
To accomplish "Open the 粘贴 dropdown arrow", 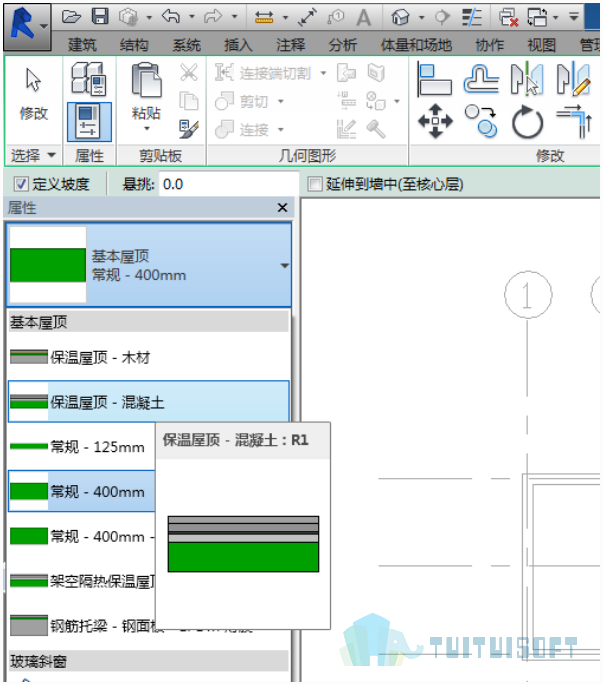I will pyautogui.click(x=147, y=129).
